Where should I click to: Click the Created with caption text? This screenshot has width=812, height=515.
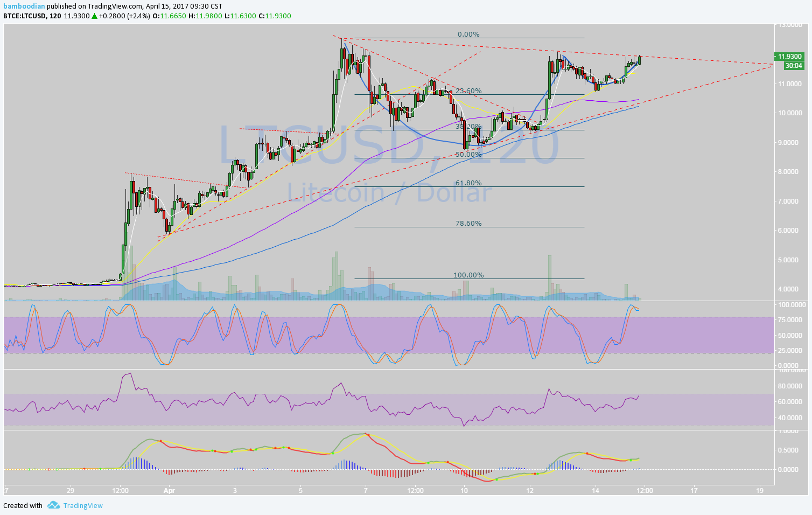point(23,505)
